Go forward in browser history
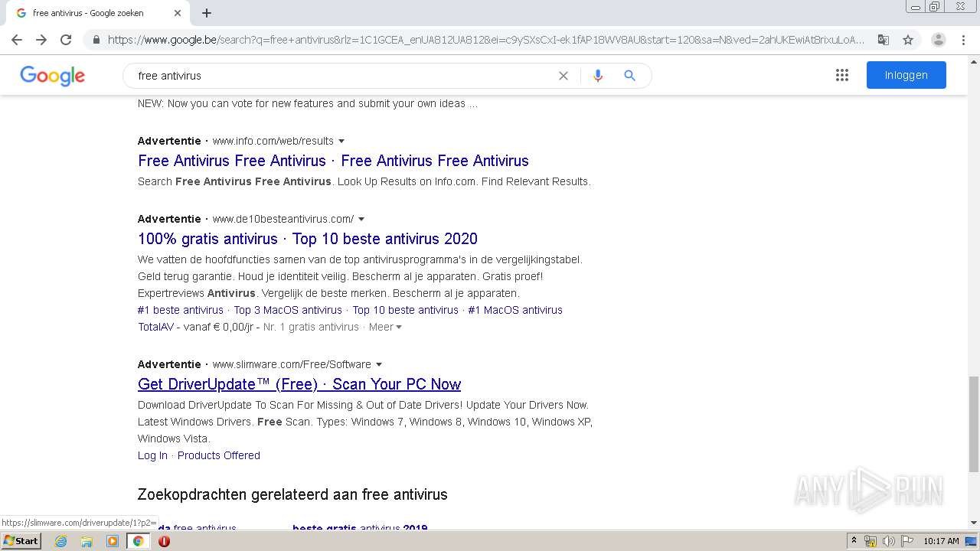Viewport: 980px width, 551px height. [x=41, y=40]
